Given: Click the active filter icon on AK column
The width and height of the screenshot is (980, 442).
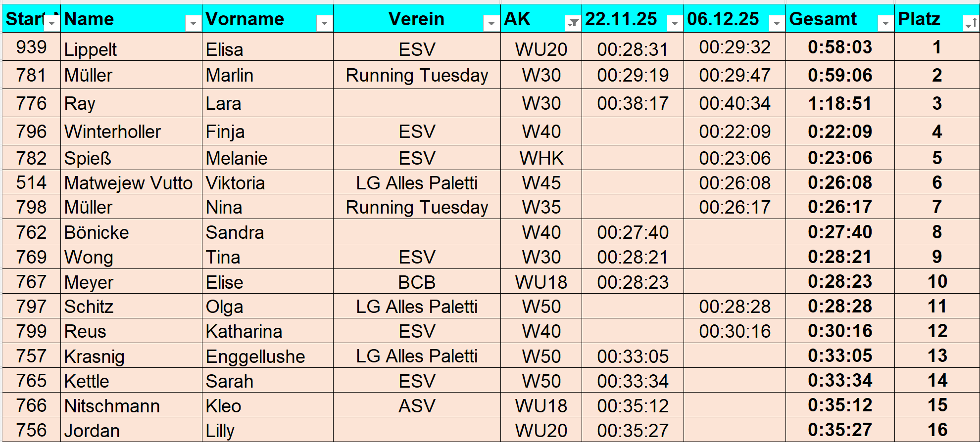Looking at the screenshot, I should tap(573, 23).
